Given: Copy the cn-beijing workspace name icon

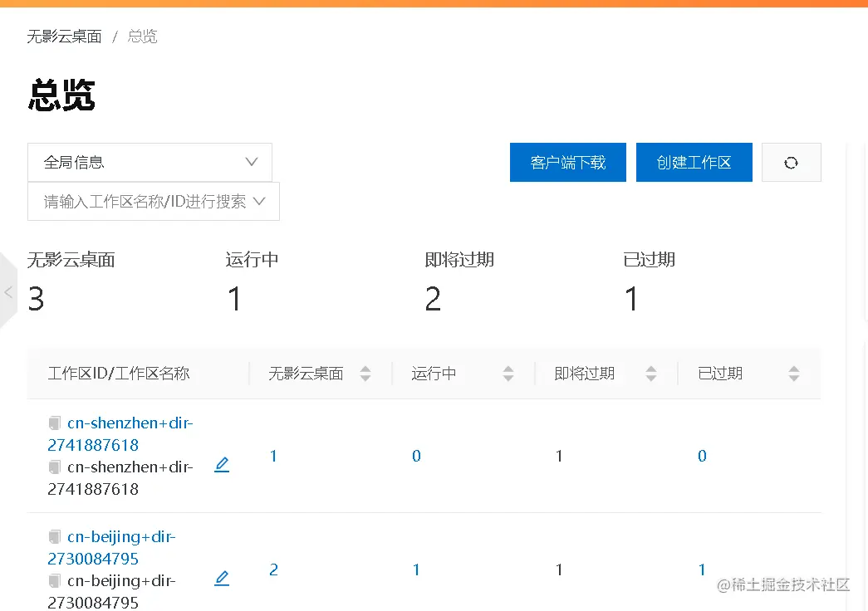Looking at the screenshot, I should tap(54, 581).
